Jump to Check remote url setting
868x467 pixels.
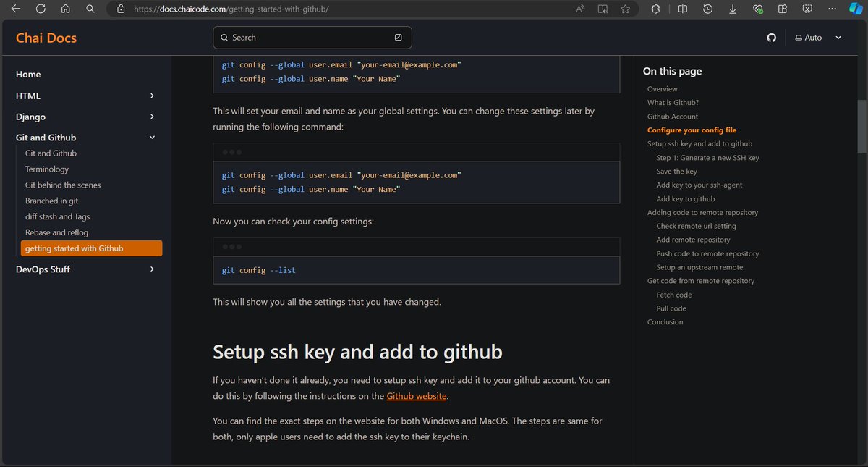[x=696, y=227]
